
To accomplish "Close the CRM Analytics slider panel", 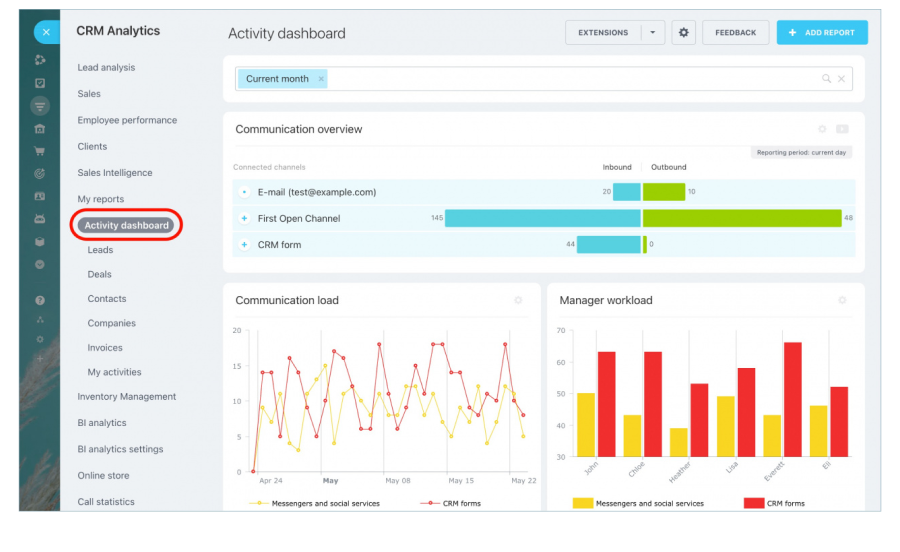I will pyautogui.click(x=46, y=32).
